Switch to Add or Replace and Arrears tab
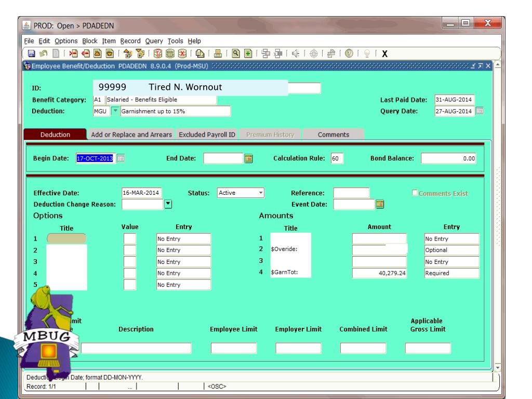 point(131,135)
